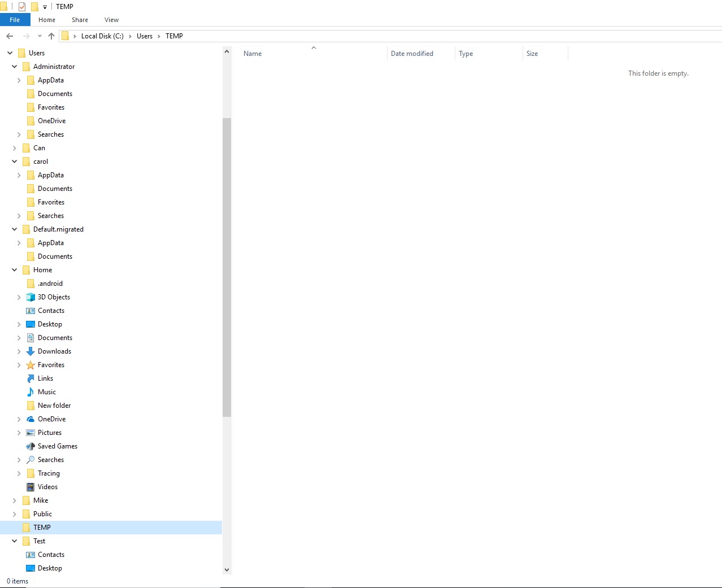722x588 pixels.
Task: Click the '0 items' status bar text
Action: [x=18, y=581]
